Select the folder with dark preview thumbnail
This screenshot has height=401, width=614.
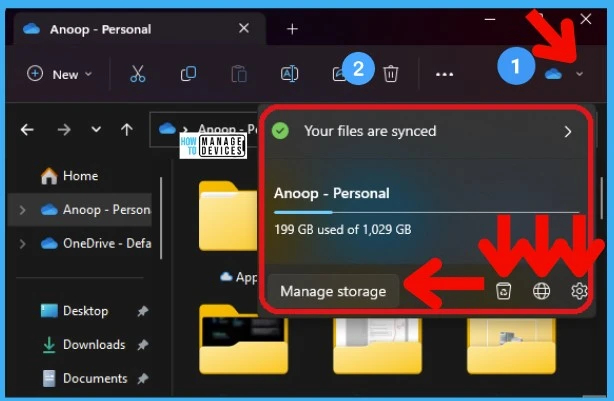244,339
